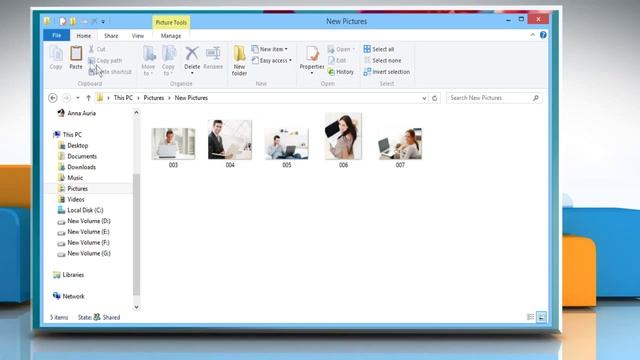Click navigation pane scroll down arrow
This screenshot has height=360, width=640.
(x=136, y=307)
